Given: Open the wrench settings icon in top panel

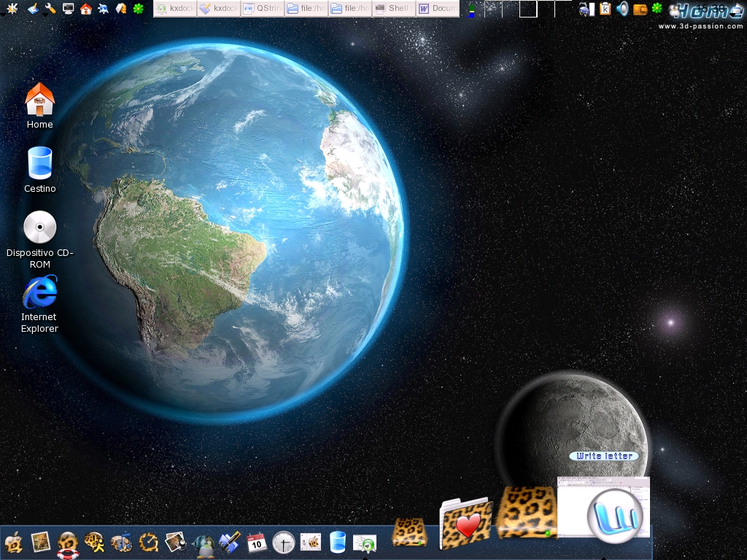Looking at the screenshot, I should pyautogui.click(x=50, y=9).
